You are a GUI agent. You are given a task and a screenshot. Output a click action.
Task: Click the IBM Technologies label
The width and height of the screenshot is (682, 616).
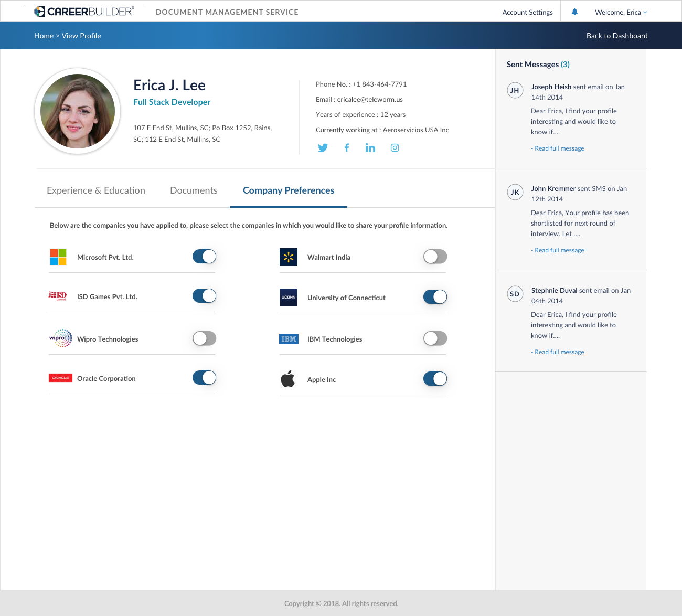335,339
